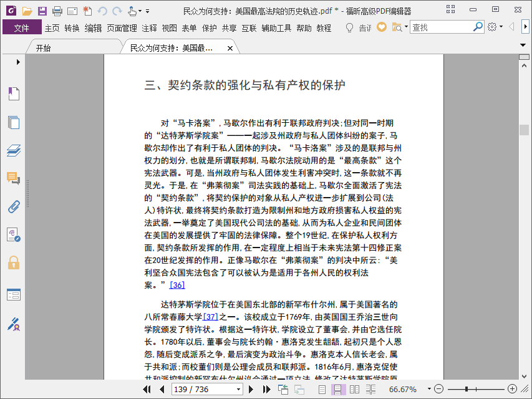Click into the 查找 search field

point(441,27)
